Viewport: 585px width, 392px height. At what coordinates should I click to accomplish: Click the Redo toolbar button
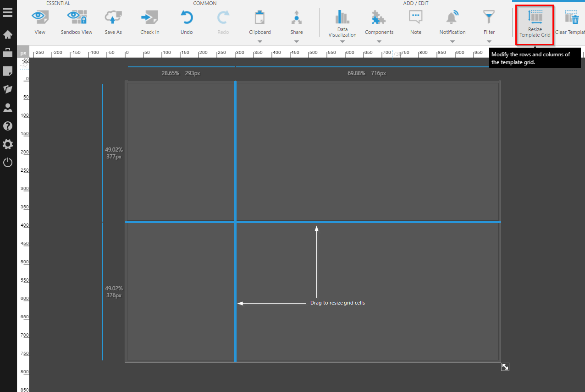point(223,22)
